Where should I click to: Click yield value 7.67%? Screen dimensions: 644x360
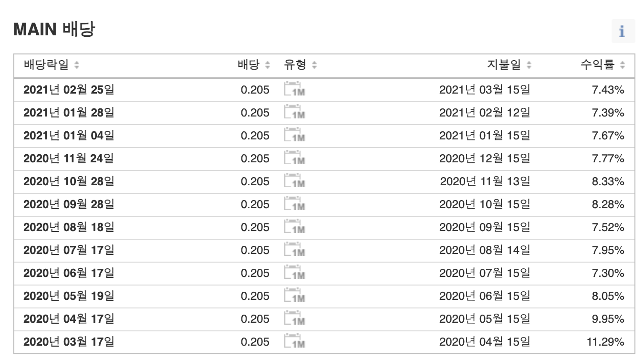click(x=608, y=136)
